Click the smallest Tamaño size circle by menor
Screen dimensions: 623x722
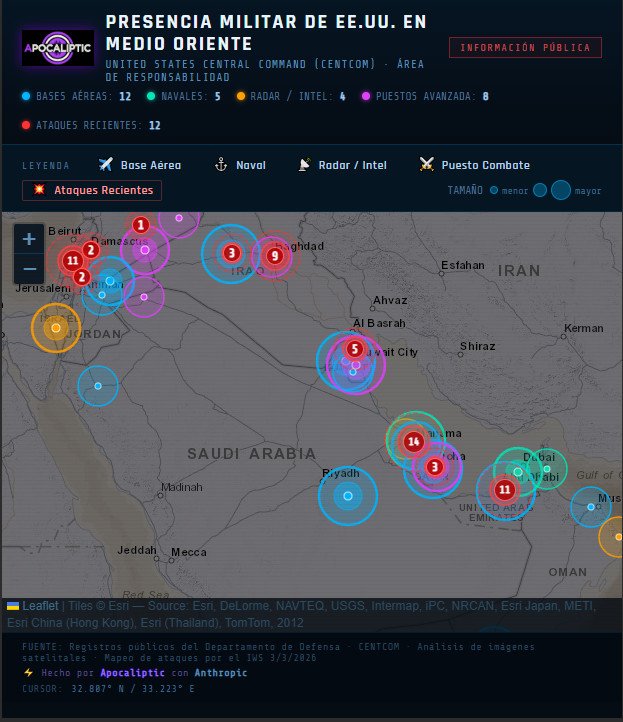[x=494, y=190]
